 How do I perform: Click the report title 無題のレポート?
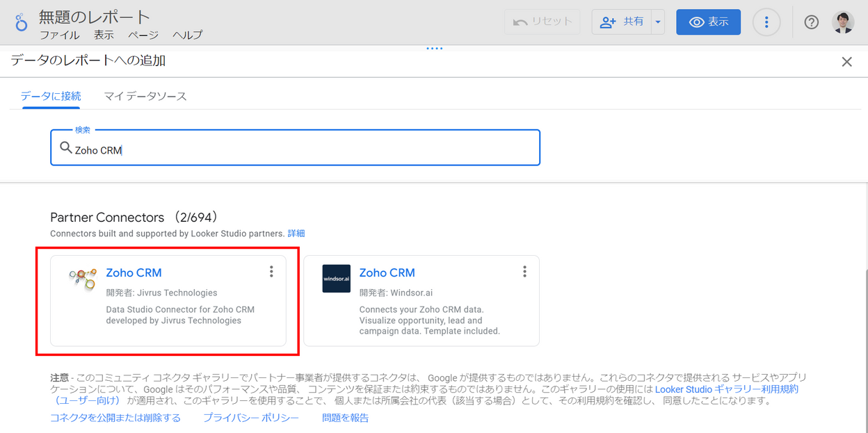pyautogui.click(x=95, y=17)
